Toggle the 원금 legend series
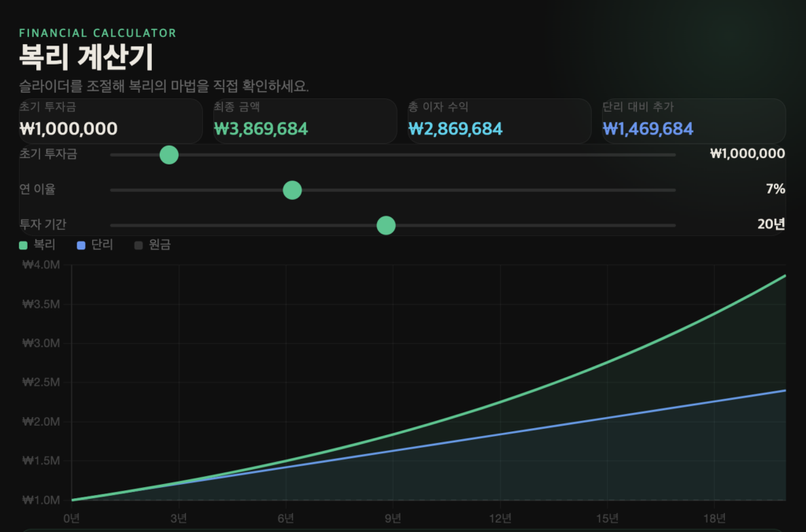Viewport: 806px width, 532px height. coord(153,246)
